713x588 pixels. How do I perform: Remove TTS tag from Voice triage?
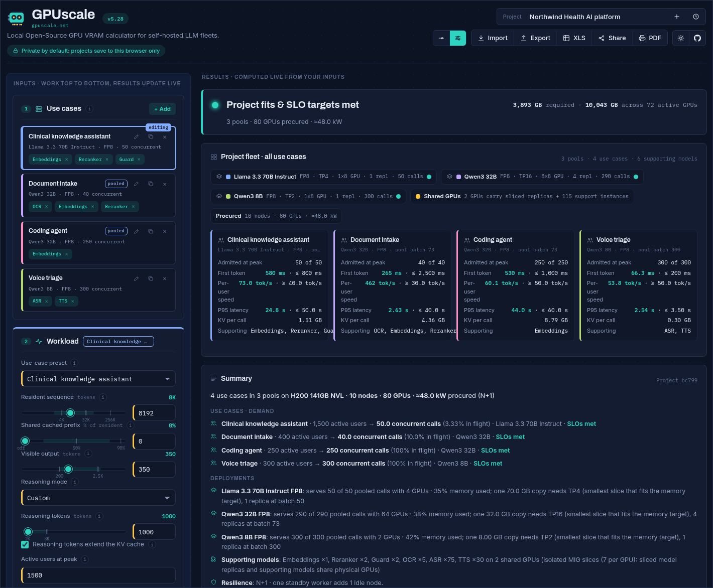[72, 301]
